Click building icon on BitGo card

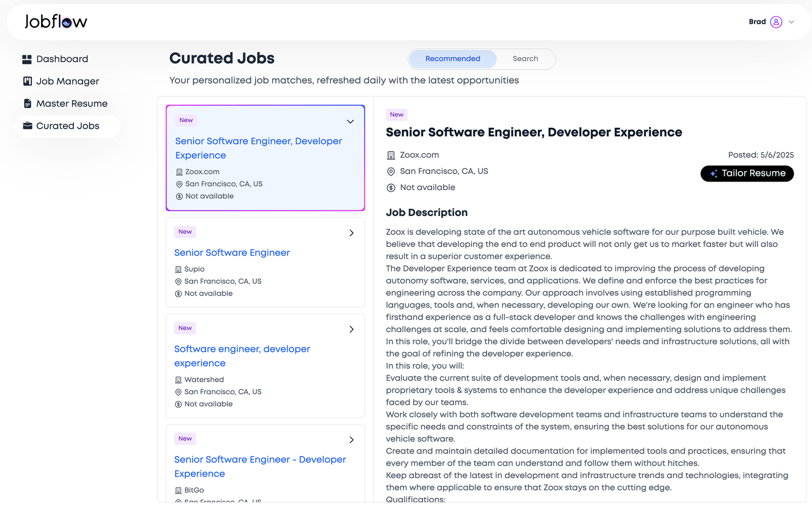point(178,490)
